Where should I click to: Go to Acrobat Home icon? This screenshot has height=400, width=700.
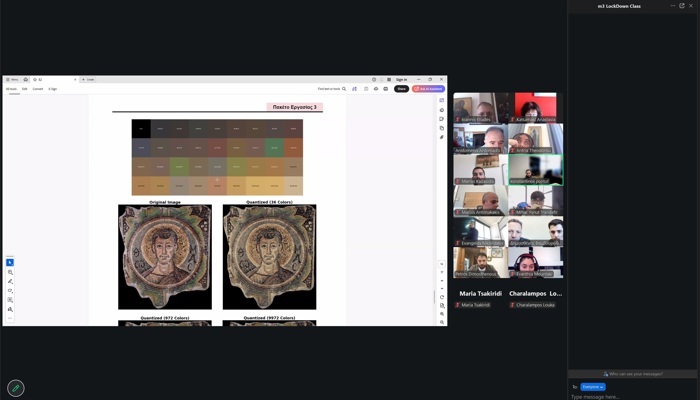point(26,79)
